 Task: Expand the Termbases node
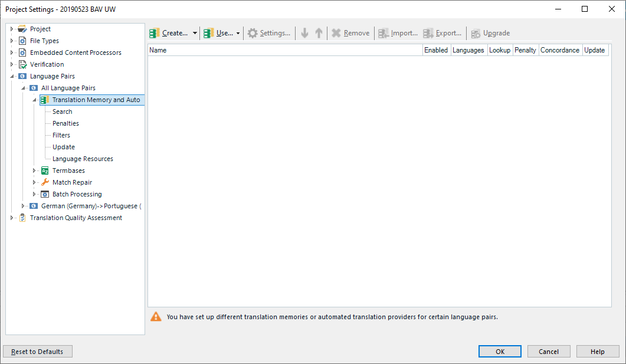pyautogui.click(x=34, y=170)
